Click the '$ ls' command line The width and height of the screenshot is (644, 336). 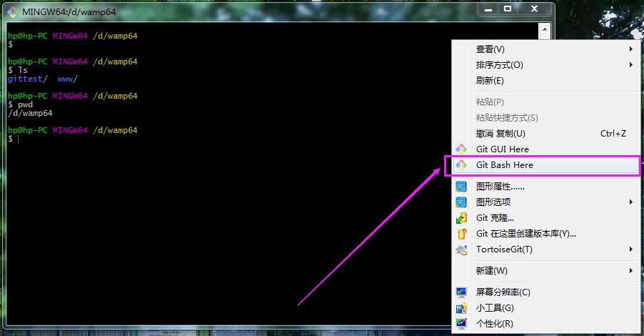tap(18, 70)
